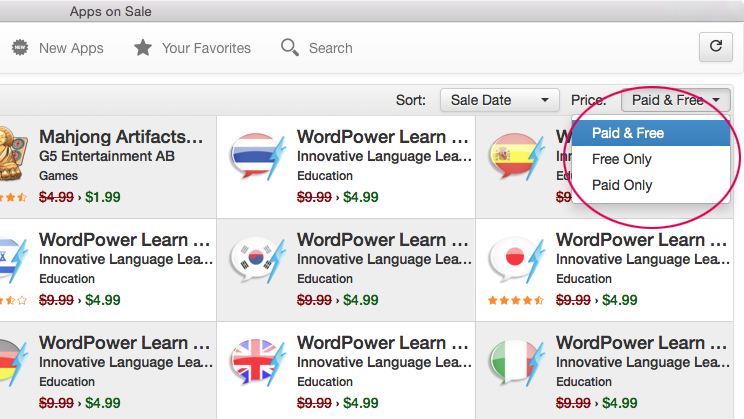
Task: Click the Mahjong Artifacts title
Action: pyautogui.click(x=121, y=137)
